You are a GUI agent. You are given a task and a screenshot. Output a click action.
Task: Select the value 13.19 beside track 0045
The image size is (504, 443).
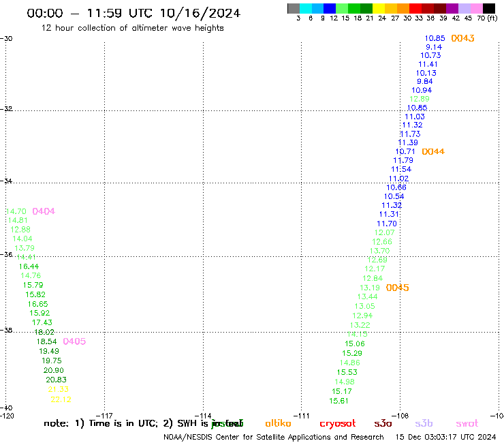tap(370, 288)
